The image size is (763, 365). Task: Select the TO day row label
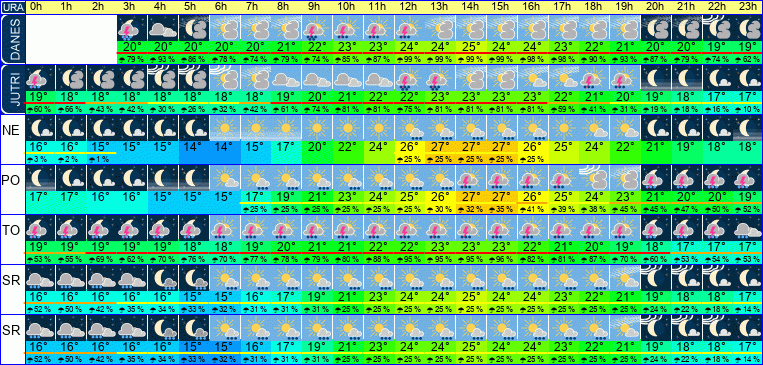[x=12, y=229]
